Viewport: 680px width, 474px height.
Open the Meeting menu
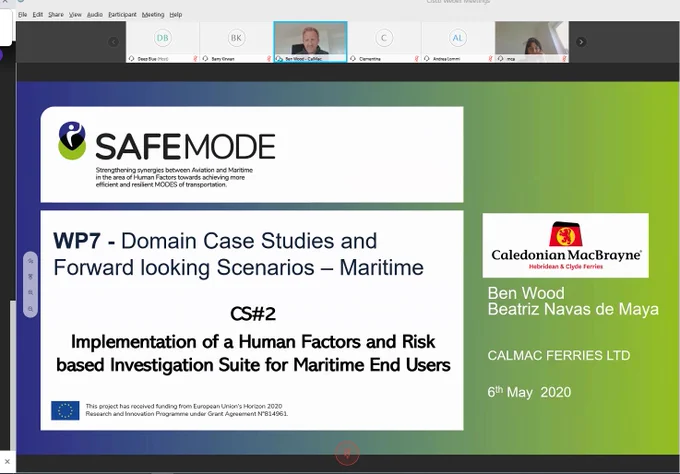pos(153,14)
